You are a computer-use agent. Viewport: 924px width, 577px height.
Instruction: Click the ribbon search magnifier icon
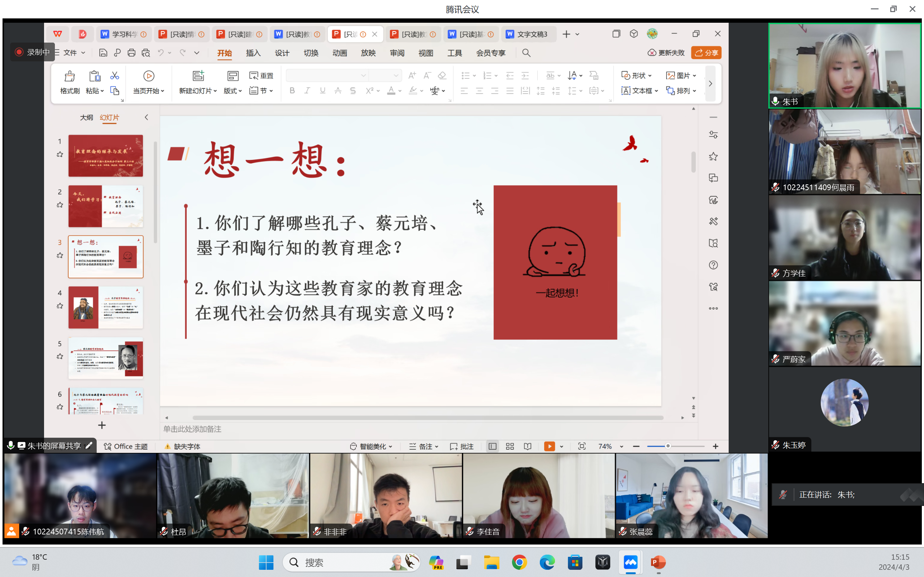pyautogui.click(x=526, y=53)
